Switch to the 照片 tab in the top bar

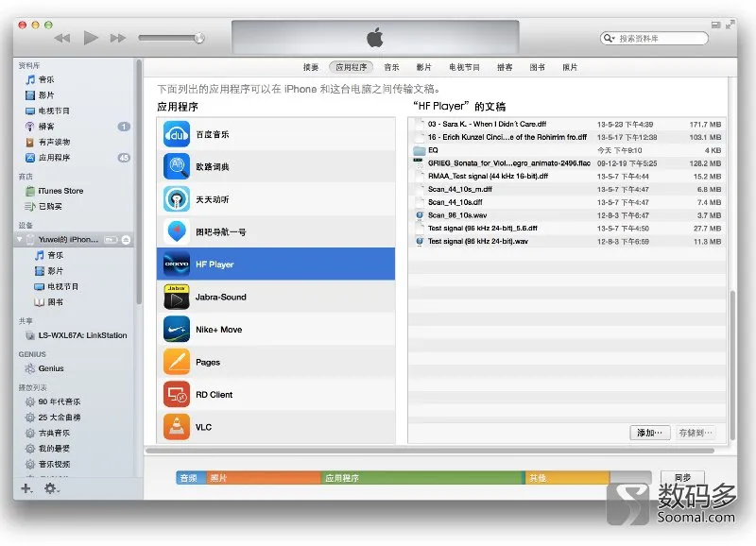coord(570,67)
